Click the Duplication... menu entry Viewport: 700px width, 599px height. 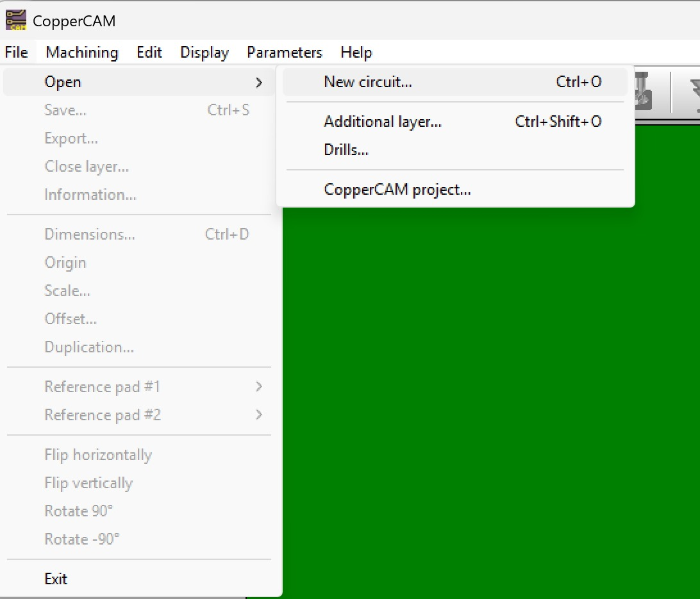(x=139, y=347)
